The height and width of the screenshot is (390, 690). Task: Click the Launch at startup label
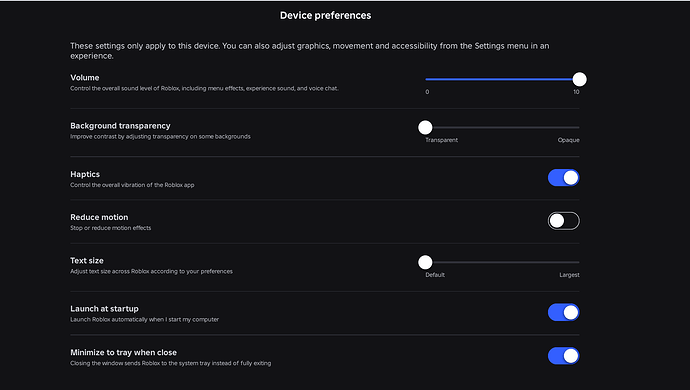tap(104, 309)
